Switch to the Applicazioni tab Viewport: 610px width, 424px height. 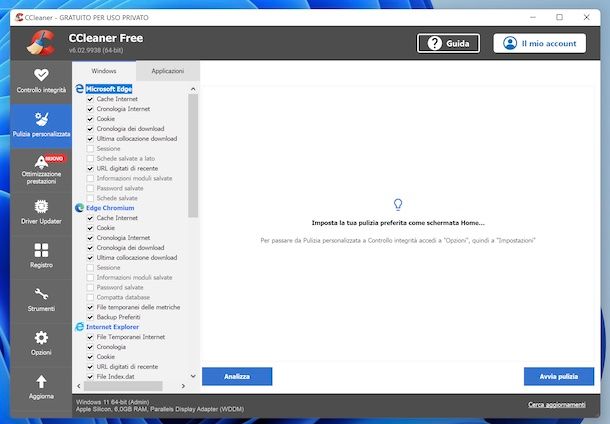click(168, 71)
